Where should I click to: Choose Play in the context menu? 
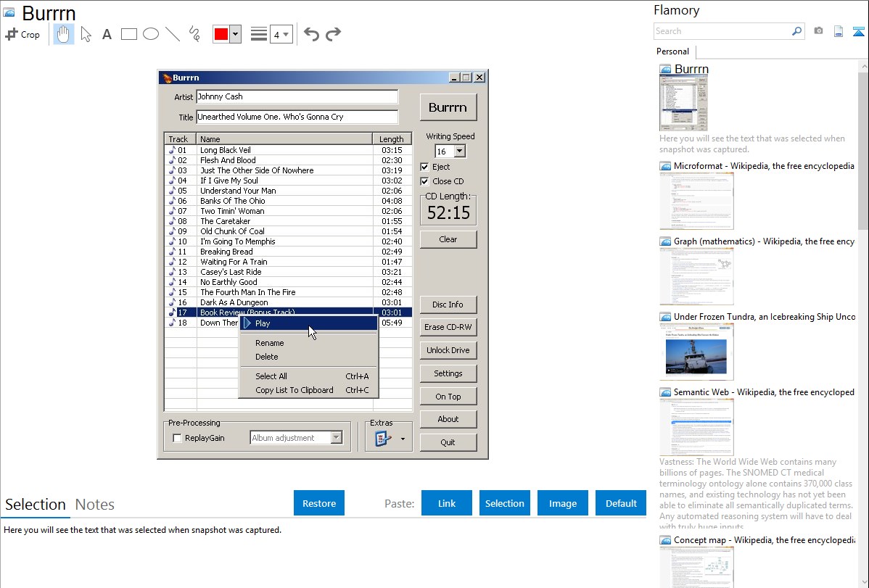[x=309, y=323]
